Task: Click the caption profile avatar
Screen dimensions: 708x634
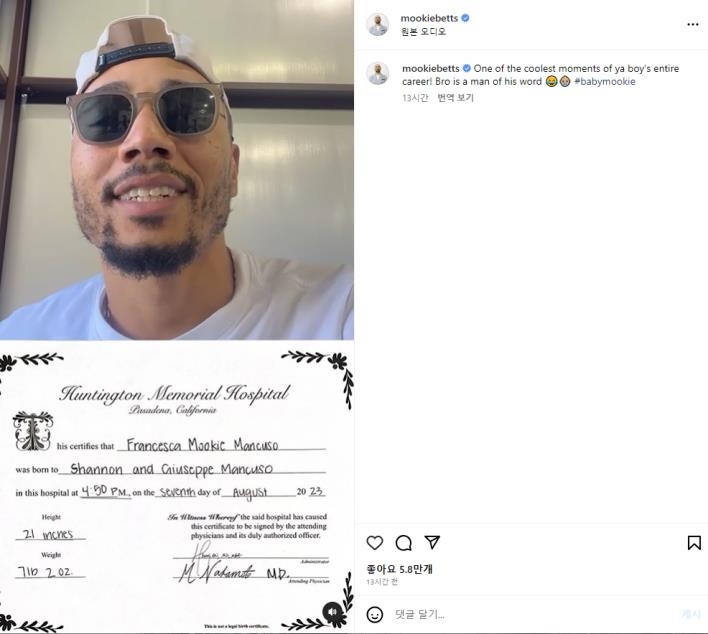Action: tap(377, 73)
